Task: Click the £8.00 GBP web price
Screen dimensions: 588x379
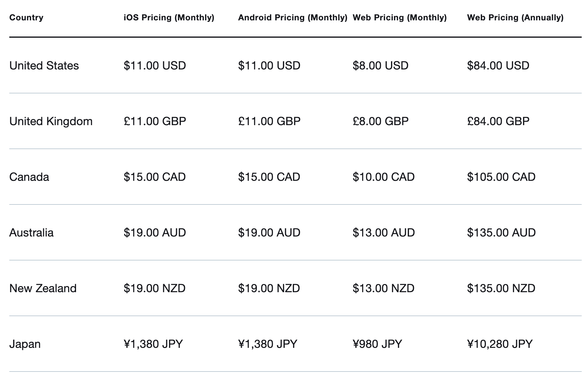Action: (381, 121)
